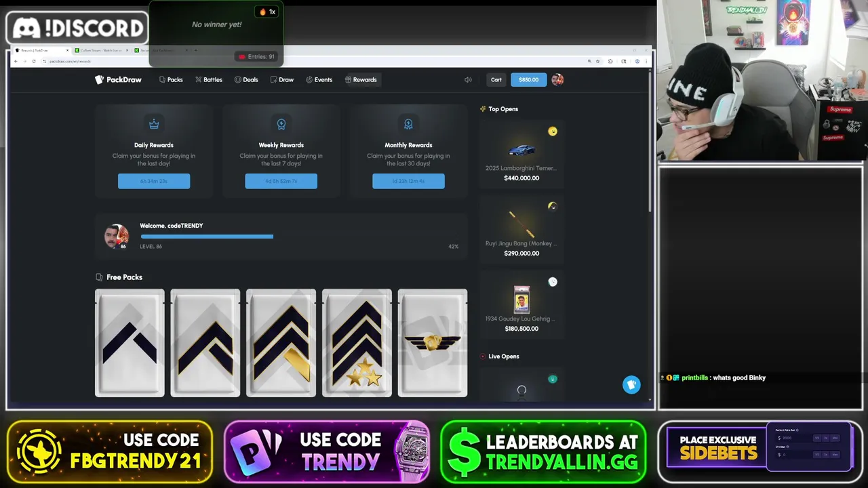Click the Free Packs heading icon
This screenshot has width=868, height=488.
click(99, 277)
